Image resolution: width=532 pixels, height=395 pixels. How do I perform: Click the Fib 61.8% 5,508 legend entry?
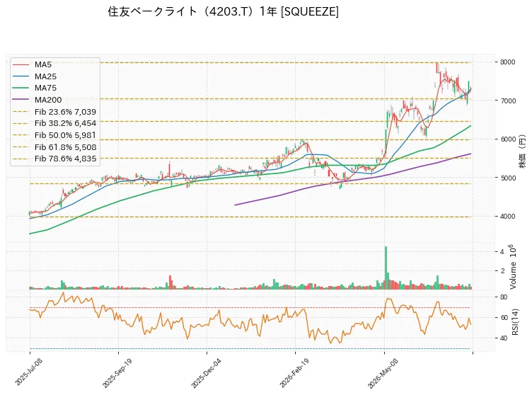tap(54, 147)
